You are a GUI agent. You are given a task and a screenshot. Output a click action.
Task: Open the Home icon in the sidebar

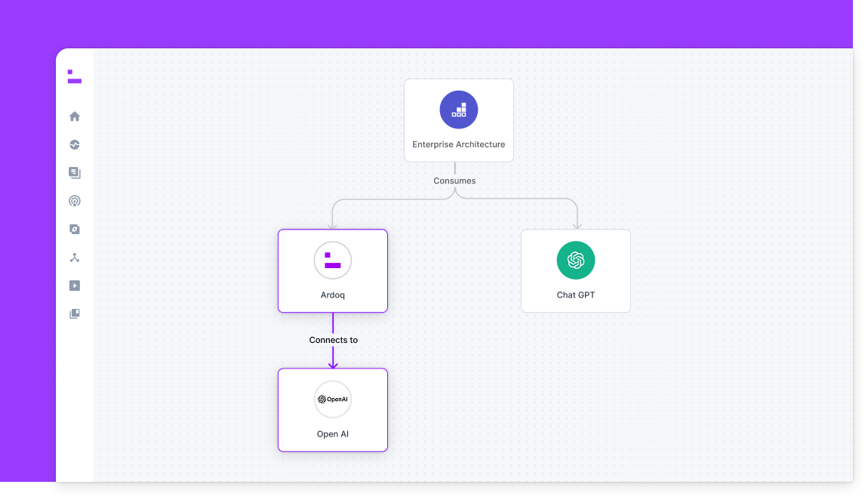tap(74, 116)
